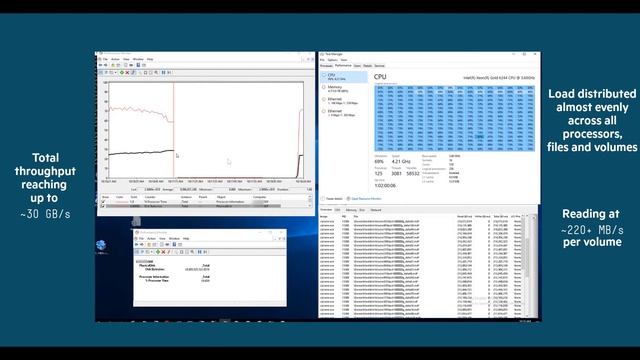
Task: Click blue desktop shortcut icon left of report window
Action: tap(101, 245)
